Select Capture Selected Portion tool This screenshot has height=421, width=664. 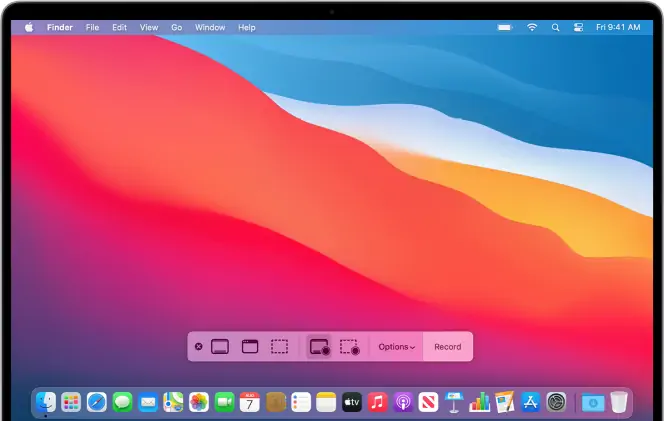pos(279,347)
